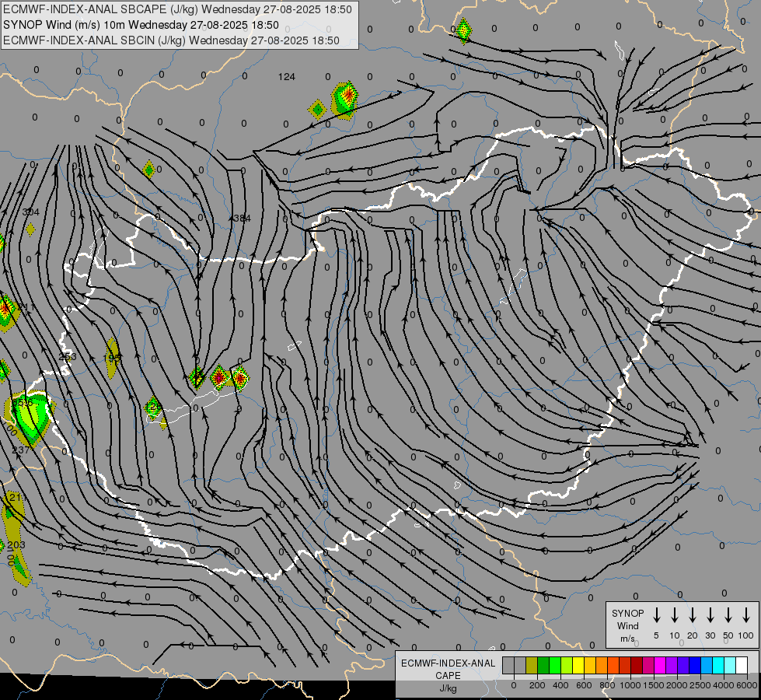Viewport: 761px width, 700px height.
Task: Click the map value 384
Action: [243, 218]
